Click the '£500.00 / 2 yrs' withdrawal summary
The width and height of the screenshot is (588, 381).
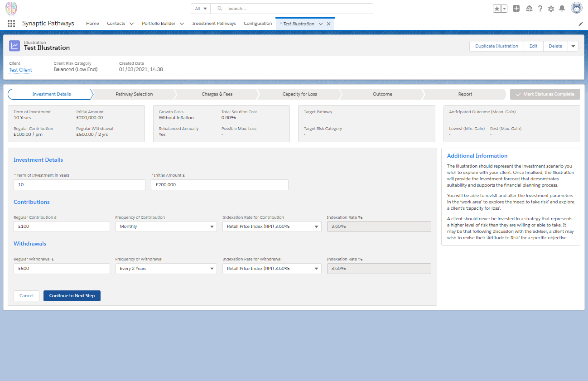92,135
